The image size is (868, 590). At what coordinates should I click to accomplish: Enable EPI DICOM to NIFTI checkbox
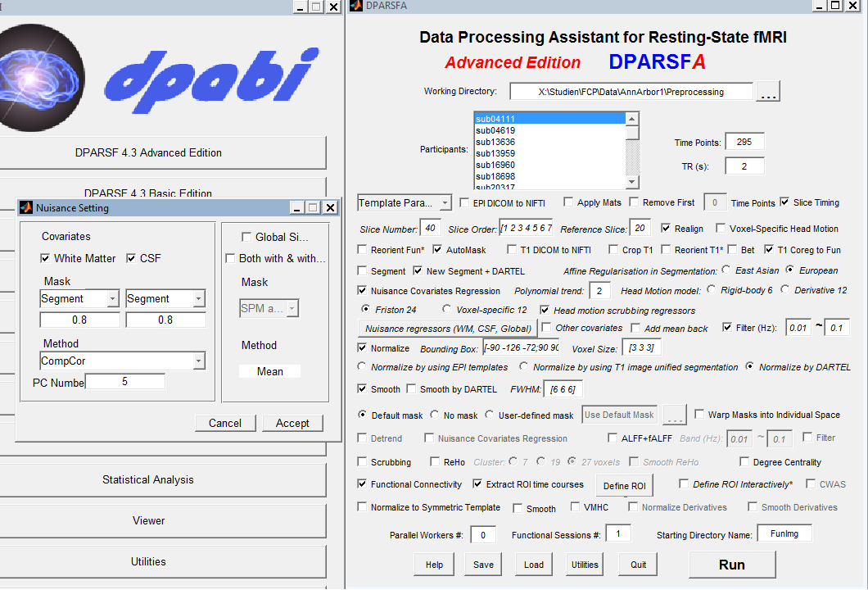point(464,202)
